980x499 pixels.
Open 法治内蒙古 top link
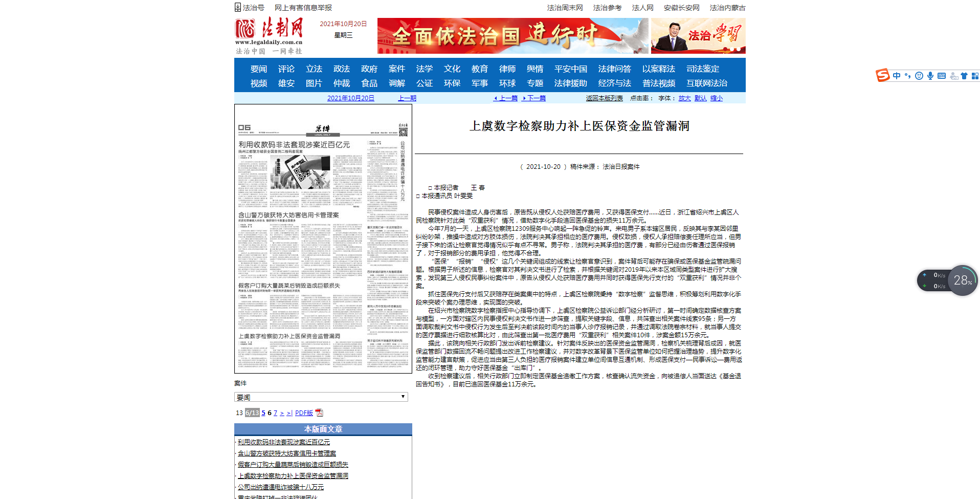[728, 8]
